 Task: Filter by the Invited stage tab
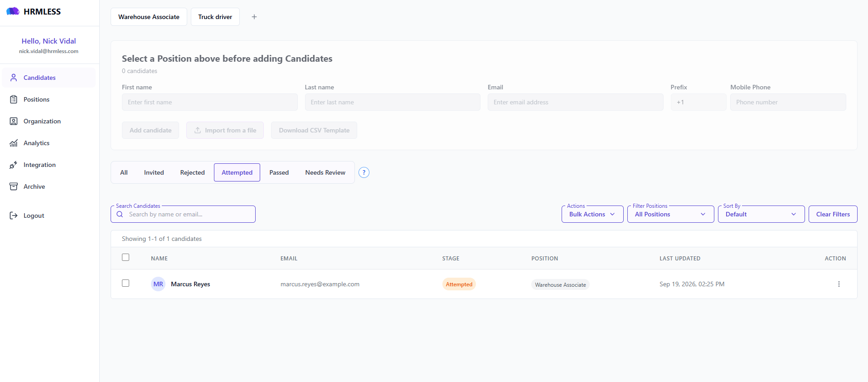pos(154,172)
